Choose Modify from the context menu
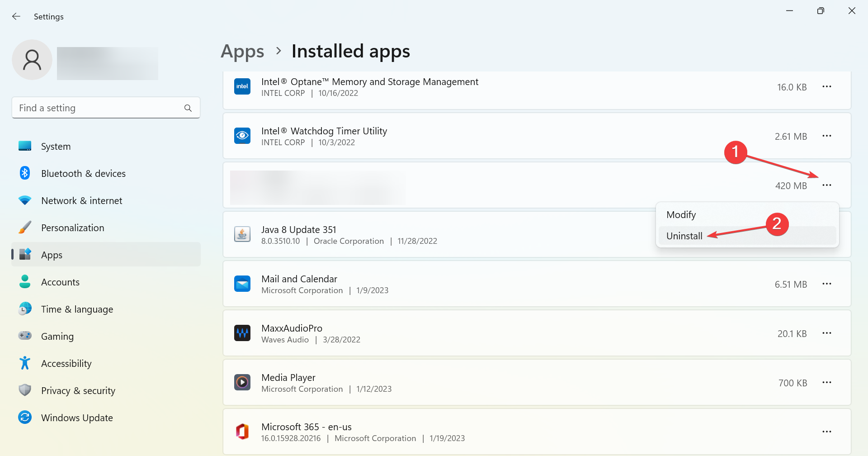The height and width of the screenshot is (456, 868). click(747, 215)
